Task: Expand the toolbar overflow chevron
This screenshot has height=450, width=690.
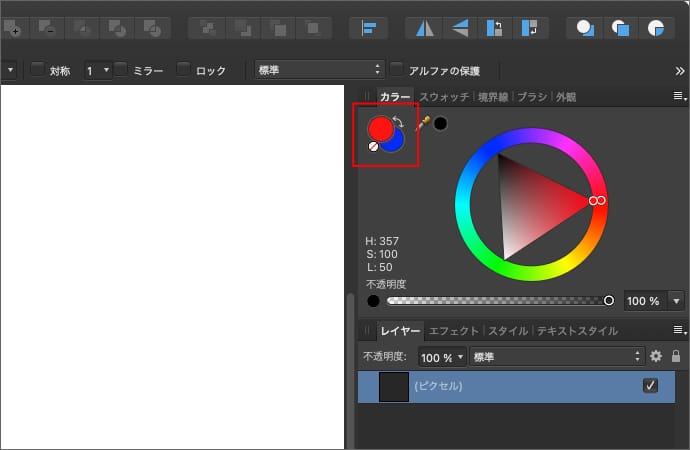Action: coord(679,70)
